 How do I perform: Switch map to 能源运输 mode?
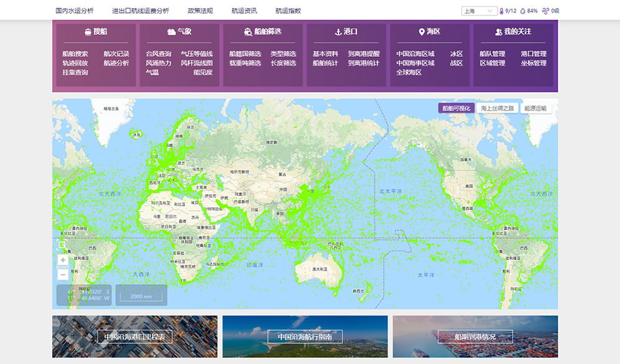pos(536,108)
